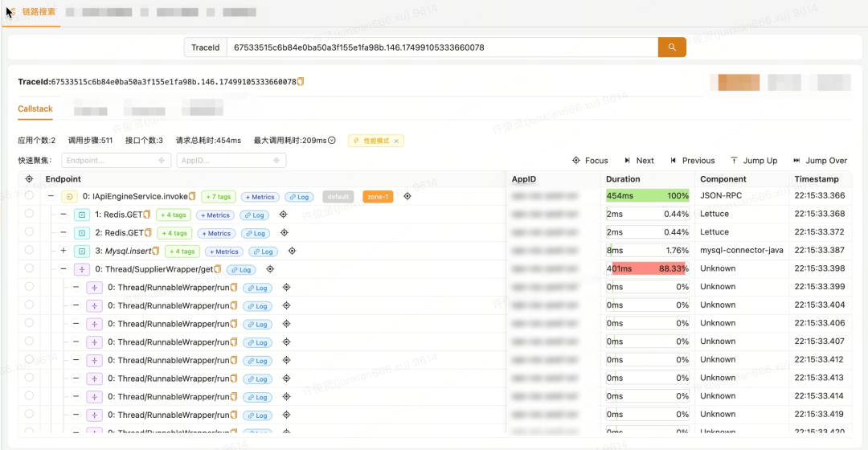This screenshot has width=868, height=450.
Task: Click the 8ms 1.76% duration bar
Action: coord(648,250)
